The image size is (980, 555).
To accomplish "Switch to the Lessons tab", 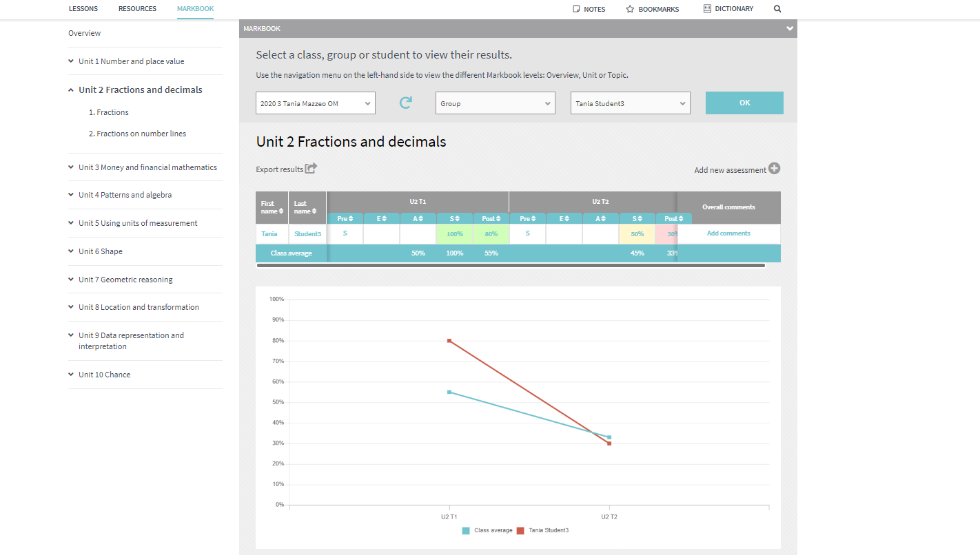I will [x=83, y=9].
